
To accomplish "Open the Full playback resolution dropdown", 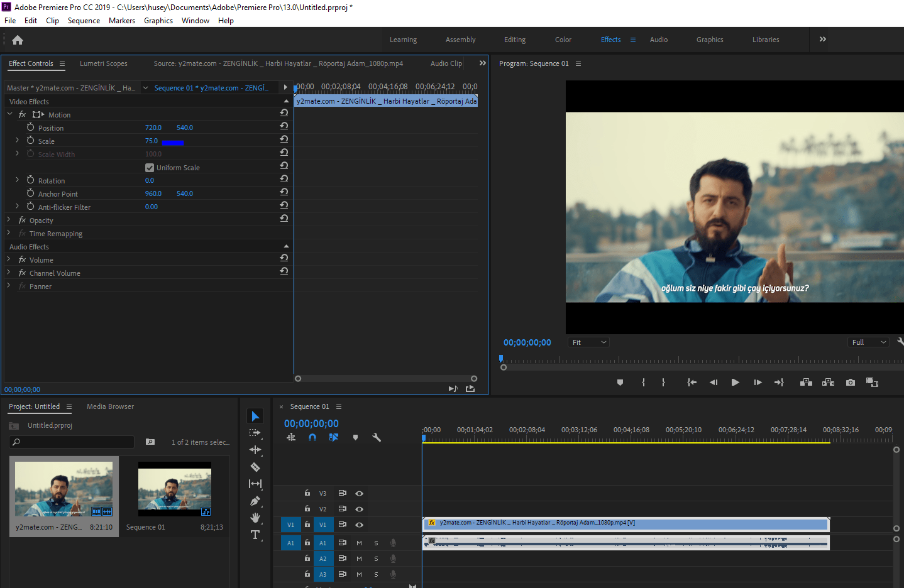I will click(x=869, y=342).
